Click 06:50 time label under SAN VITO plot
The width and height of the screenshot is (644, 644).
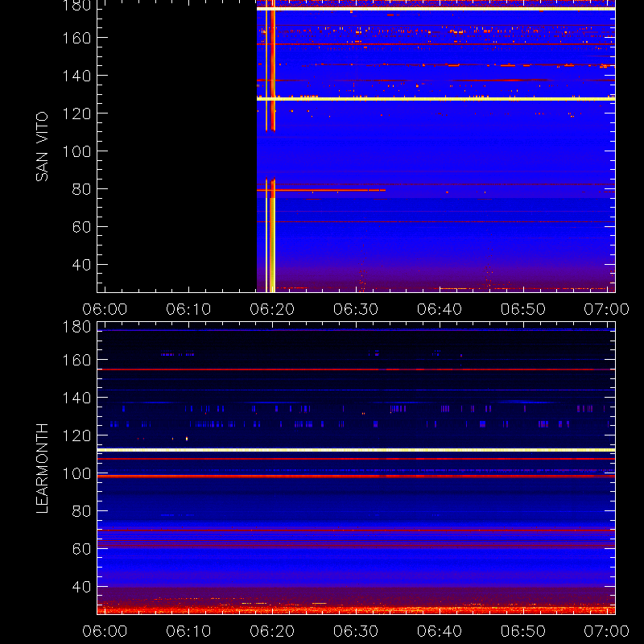523,309
